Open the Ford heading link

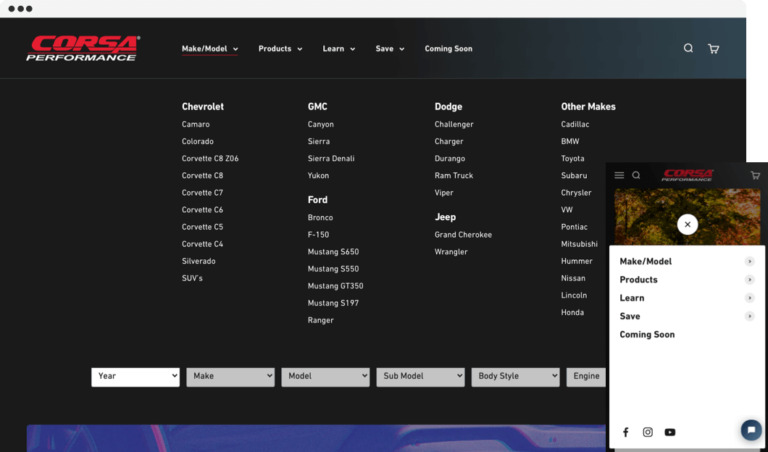pyautogui.click(x=317, y=200)
